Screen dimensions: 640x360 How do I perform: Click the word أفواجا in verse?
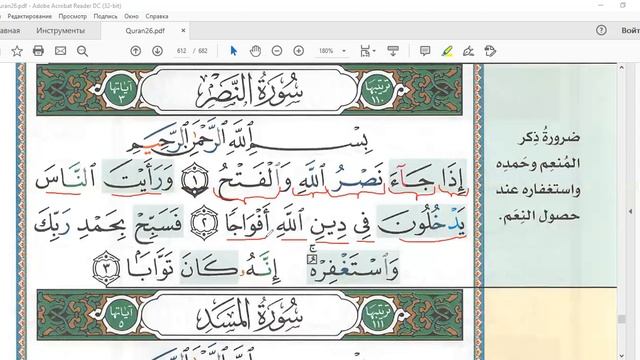tap(247, 222)
